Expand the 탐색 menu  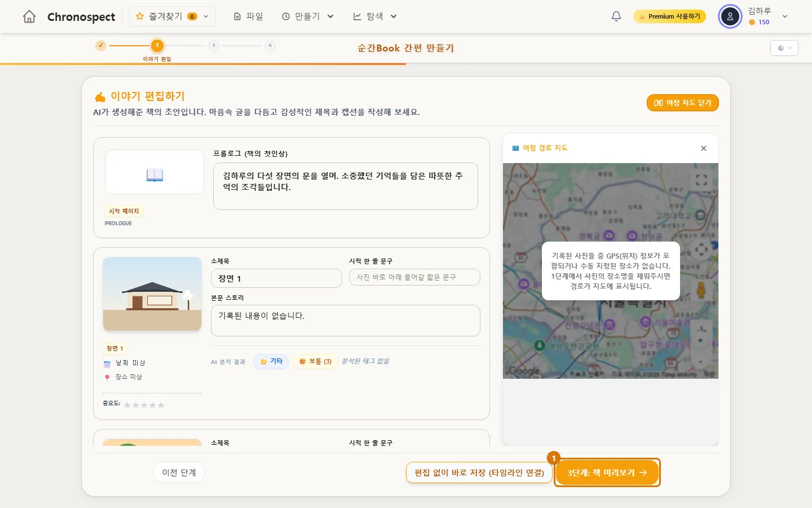click(375, 16)
